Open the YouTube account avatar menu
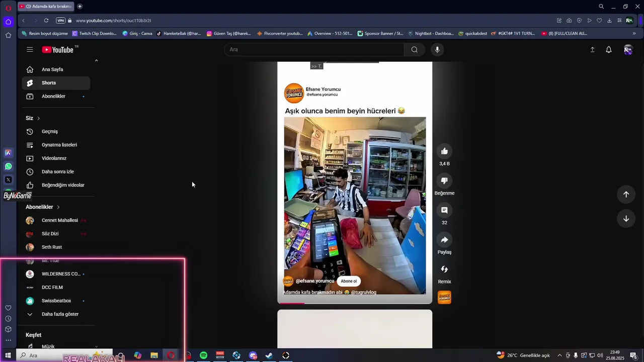 628,49
